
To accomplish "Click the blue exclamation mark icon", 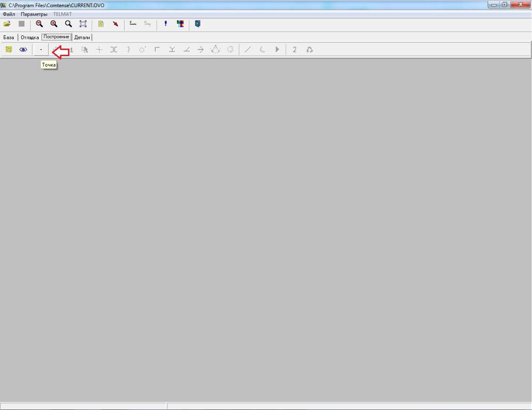I will [x=166, y=24].
